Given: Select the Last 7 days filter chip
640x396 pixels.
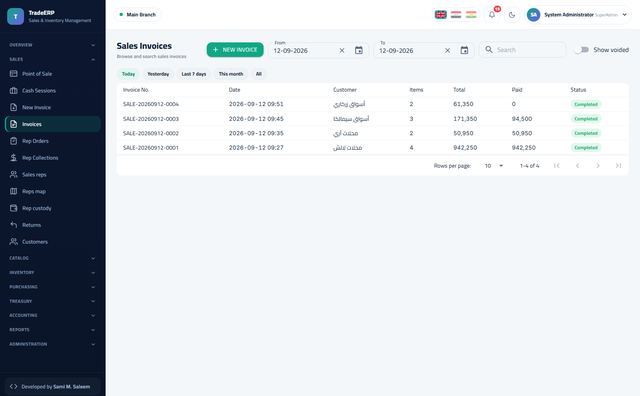Looking at the screenshot, I should pos(193,74).
